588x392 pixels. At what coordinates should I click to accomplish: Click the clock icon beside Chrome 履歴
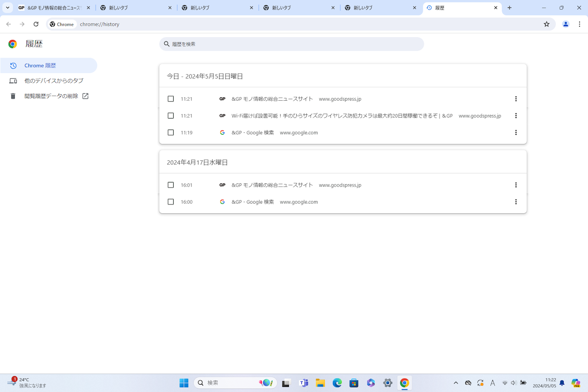pos(13,66)
